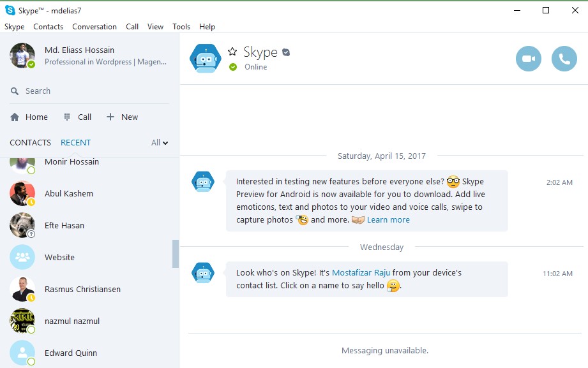
Task: Click the nerd emoticon in first message
Action: tap(453, 181)
